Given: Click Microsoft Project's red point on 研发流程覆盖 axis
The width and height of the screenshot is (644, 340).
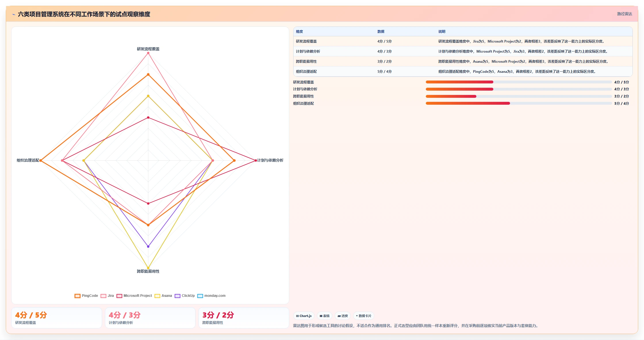Looking at the screenshot, I should pos(148,117).
